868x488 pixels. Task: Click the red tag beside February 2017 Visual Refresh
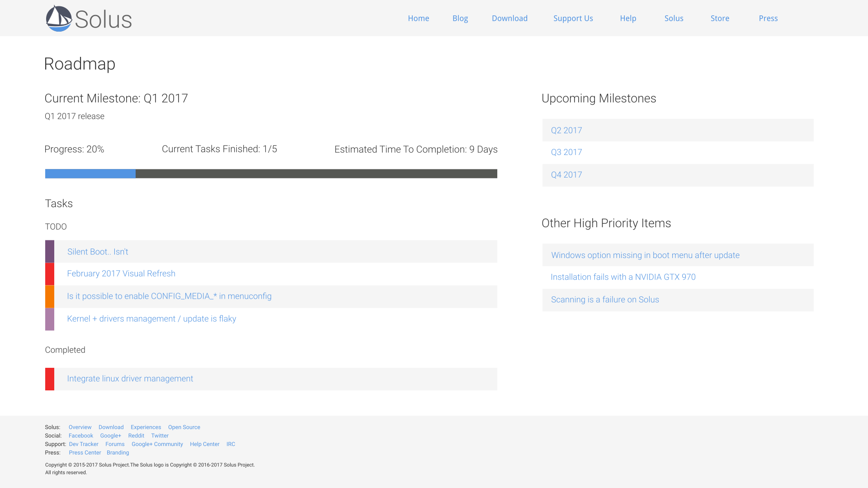point(50,274)
